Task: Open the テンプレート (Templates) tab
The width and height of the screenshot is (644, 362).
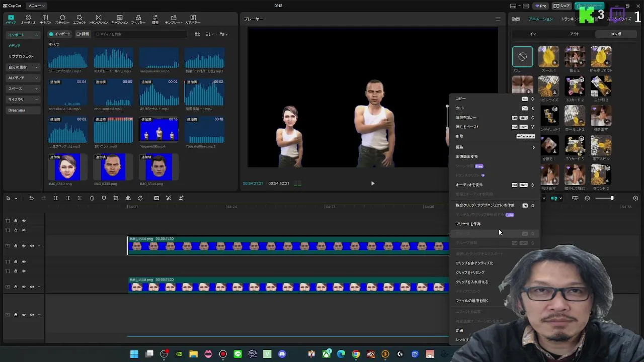Action: (x=174, y=20)
